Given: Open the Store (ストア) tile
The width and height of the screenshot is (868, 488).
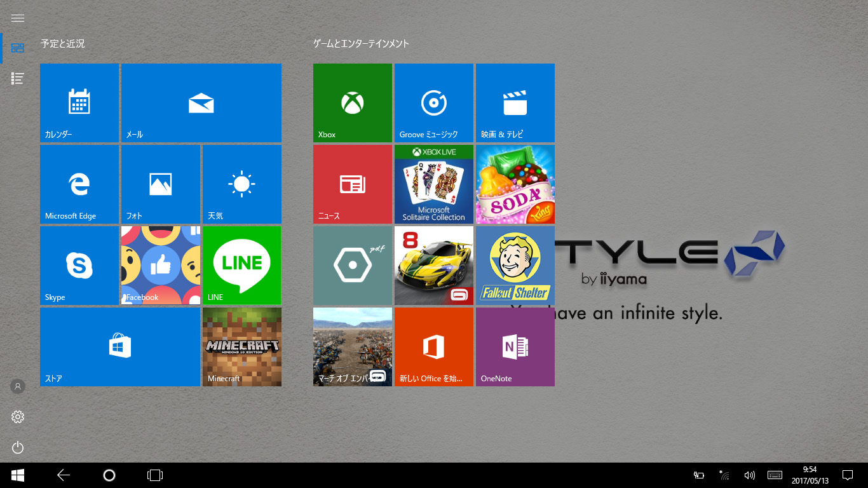Looking at the screenshot, I should (x=120, y=346).
